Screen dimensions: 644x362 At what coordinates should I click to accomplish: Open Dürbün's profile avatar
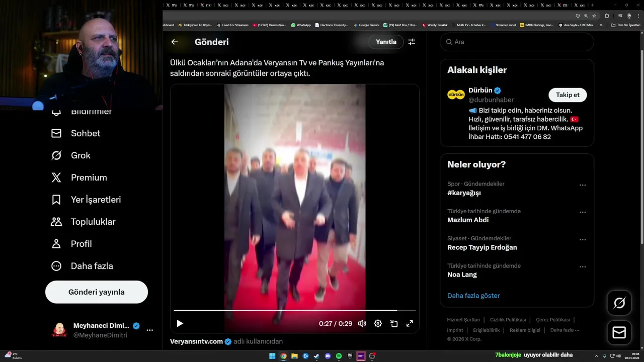[456, 95]
